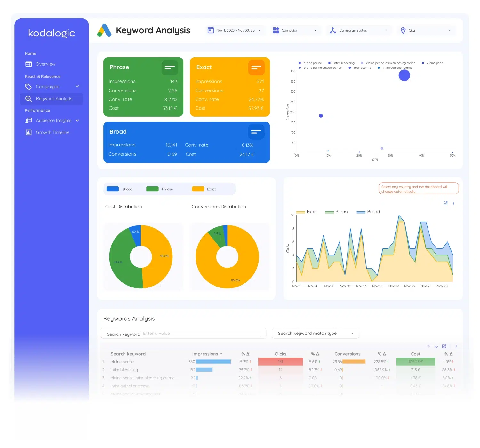Image resolution: width=480 pixels, height=448 pixels.
Task: Click the Exact orange legend swatch
Action: tap(198, 189)
